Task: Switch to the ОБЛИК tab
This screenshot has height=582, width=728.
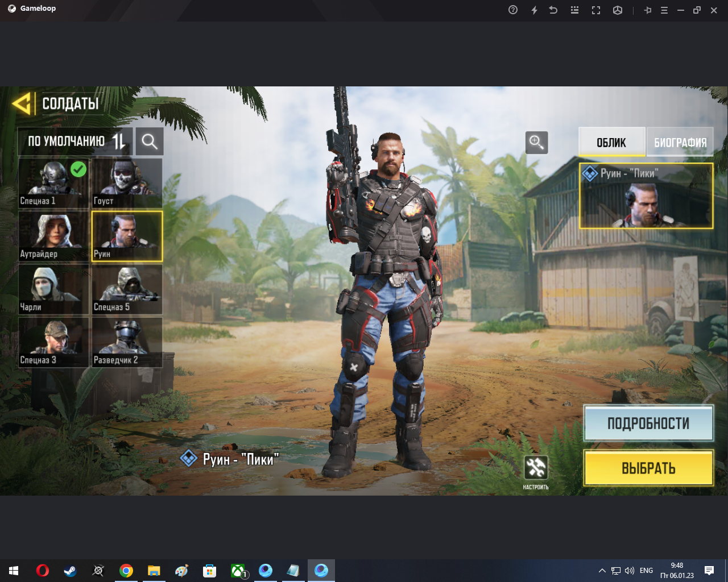Action: coord(611,142)
